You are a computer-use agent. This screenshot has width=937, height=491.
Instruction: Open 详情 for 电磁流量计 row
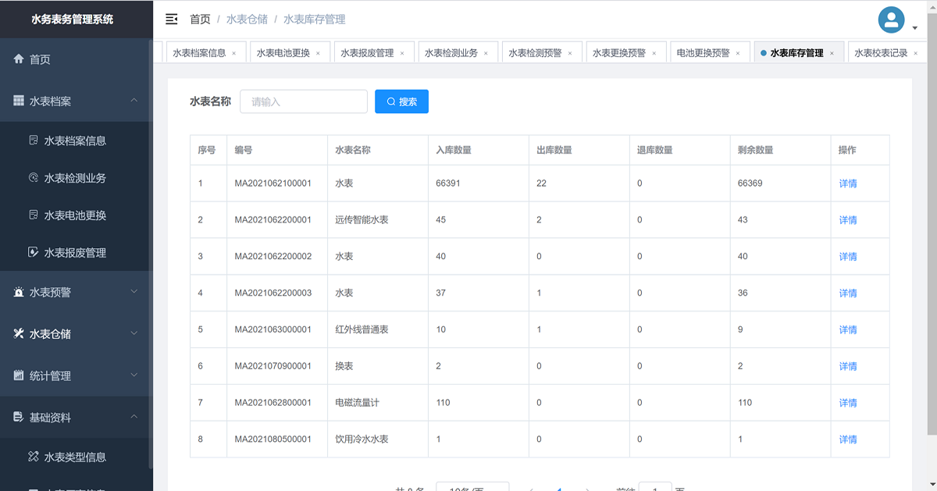(847, 403)
